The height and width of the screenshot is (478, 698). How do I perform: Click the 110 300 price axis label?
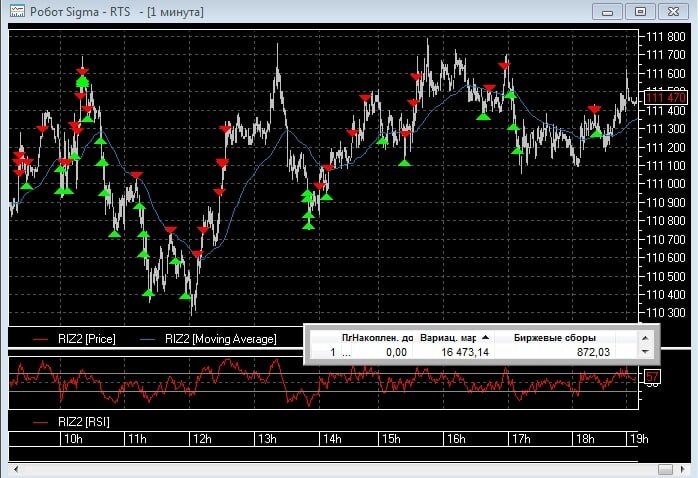[x=666, y=313]
